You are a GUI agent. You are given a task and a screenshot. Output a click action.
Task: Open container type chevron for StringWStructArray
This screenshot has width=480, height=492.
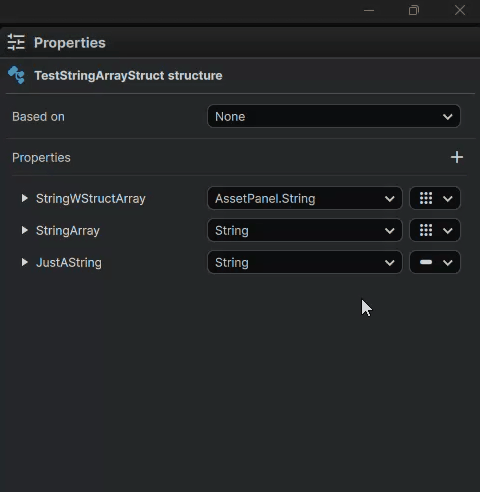[448, 199]
